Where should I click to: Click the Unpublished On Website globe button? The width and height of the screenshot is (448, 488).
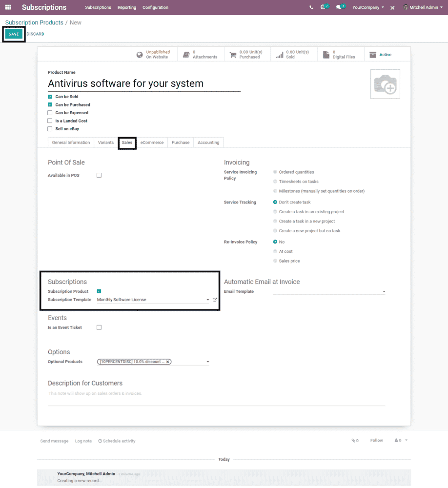click(x=154, y=55)
